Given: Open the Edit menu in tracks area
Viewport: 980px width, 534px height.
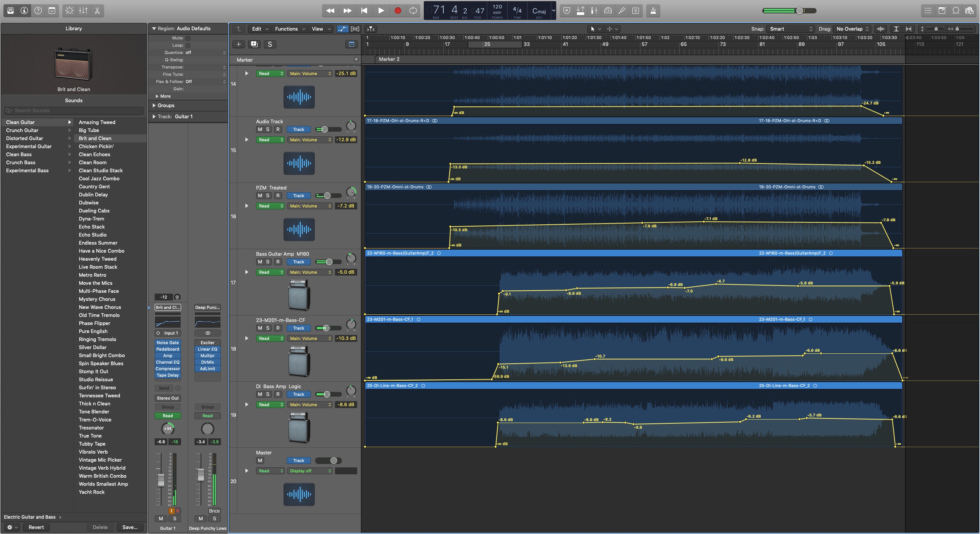Looking at the screenshot, I should click(260, 29).
